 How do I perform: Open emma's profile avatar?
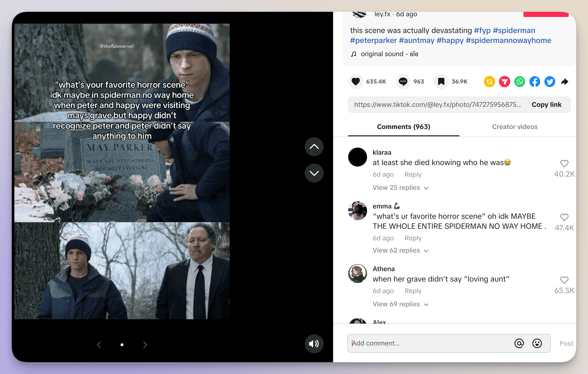click(358, 211)
